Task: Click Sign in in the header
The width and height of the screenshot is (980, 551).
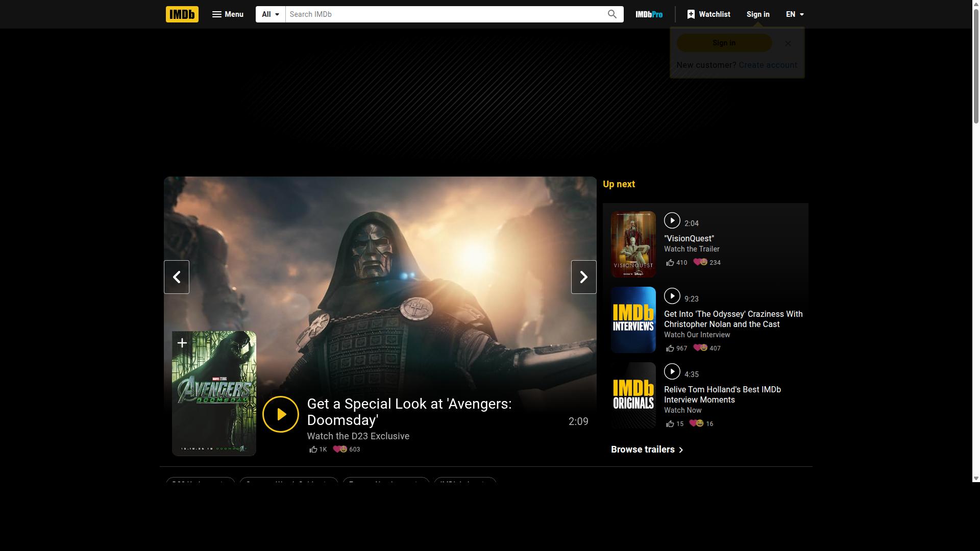Action: 758,14
